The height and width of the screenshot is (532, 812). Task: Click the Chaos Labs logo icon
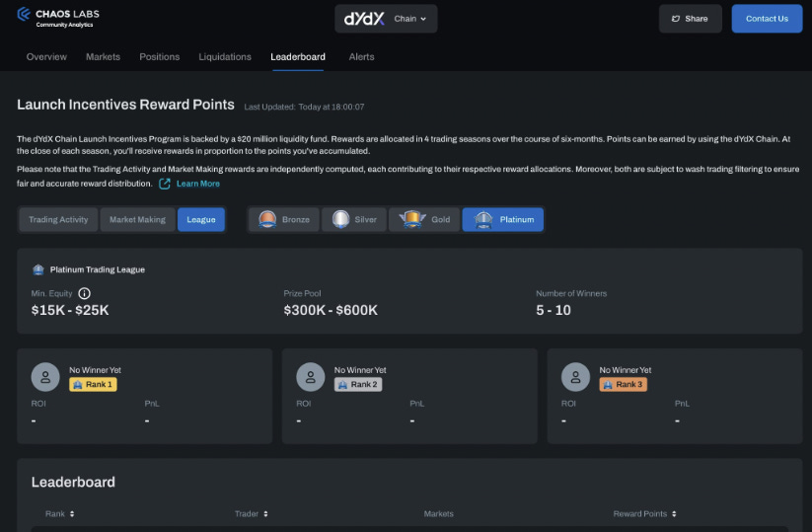point(24,14)
